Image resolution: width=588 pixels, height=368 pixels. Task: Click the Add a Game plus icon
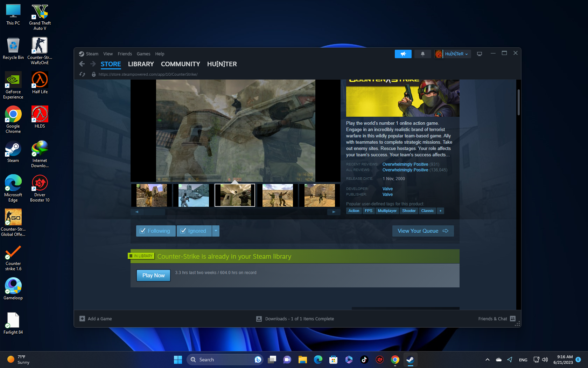pyautogui.click(x=82, y=319)
